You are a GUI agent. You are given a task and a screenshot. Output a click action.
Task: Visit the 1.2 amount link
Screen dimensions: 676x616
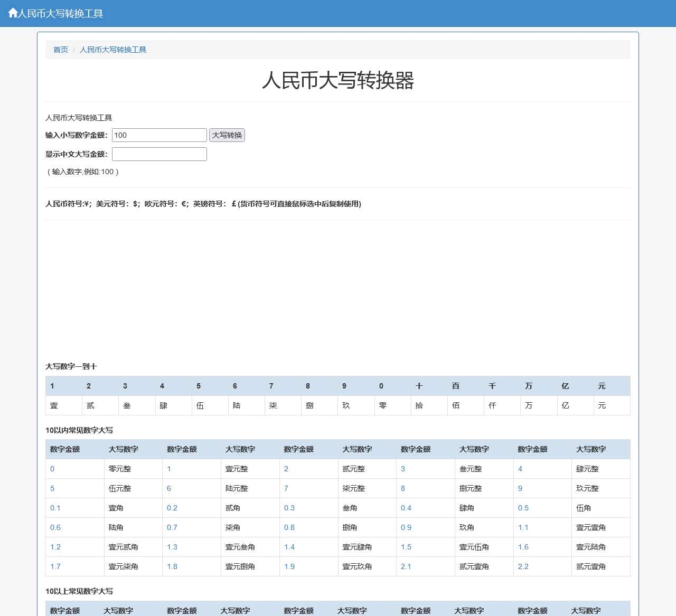click(x=55, y=547)
